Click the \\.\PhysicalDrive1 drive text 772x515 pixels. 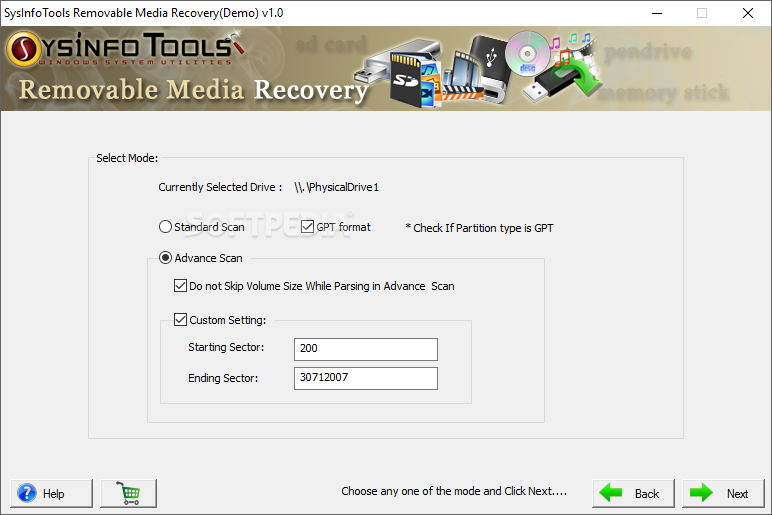336,187
